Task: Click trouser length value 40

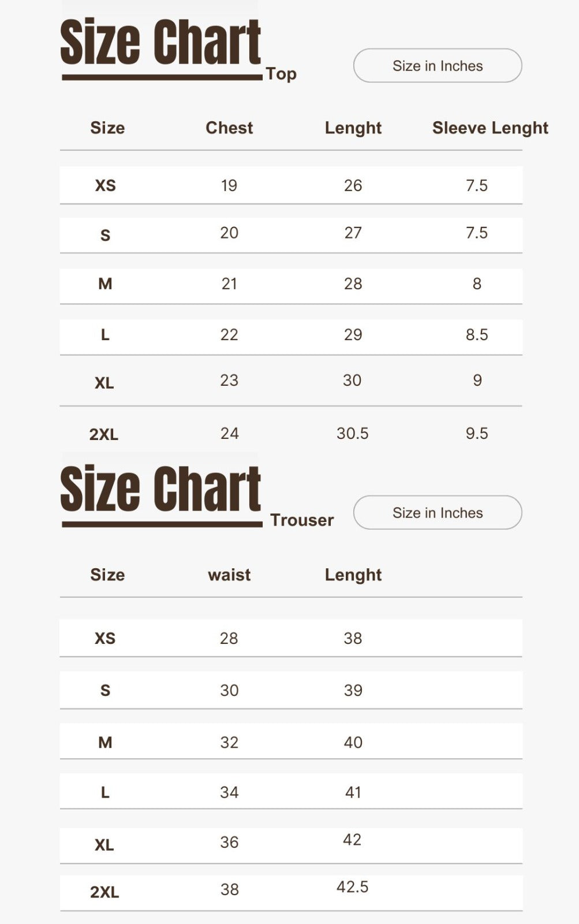Action: tap(353, 742)
